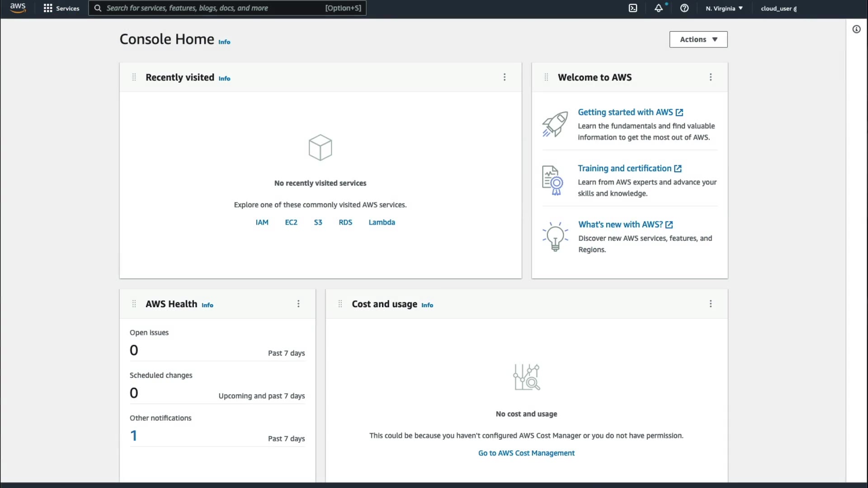The height and width of the screenshot is (488, 868).
Task: Open the N. Virginia region selector
Action: [724, 8]
